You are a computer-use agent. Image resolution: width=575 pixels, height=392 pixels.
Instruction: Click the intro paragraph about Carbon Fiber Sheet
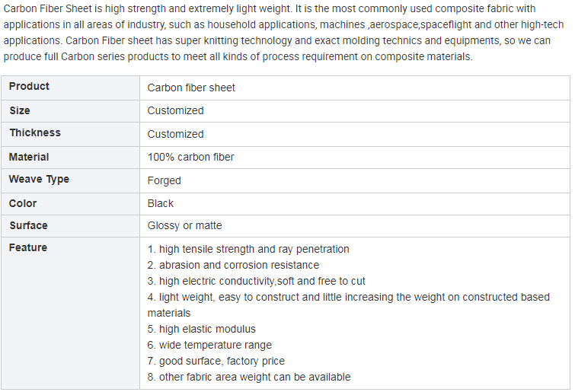pos(283,33)
